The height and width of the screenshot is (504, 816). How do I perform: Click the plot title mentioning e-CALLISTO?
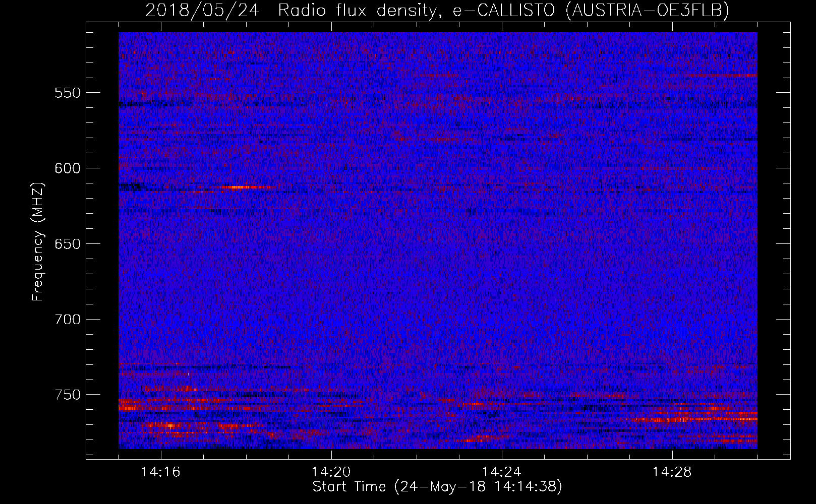pos(437,11)
